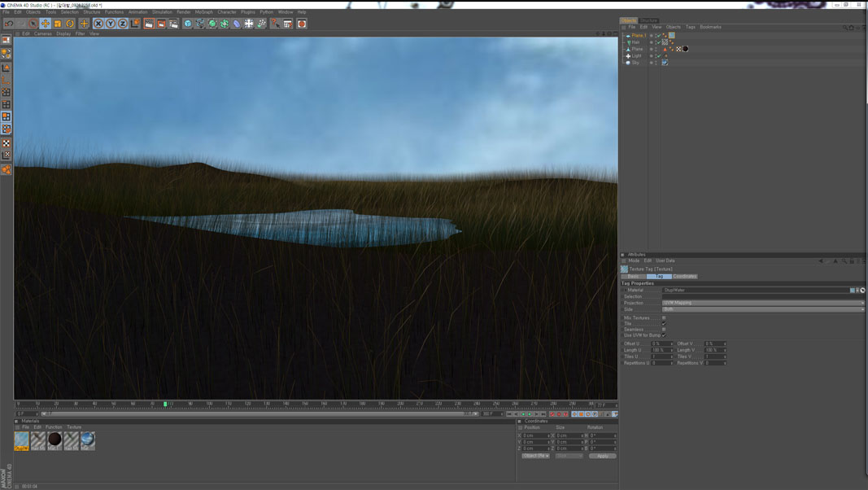The image size is (868, 490).
Task: Select the Light object in the tree
Action: pos(637,56)
